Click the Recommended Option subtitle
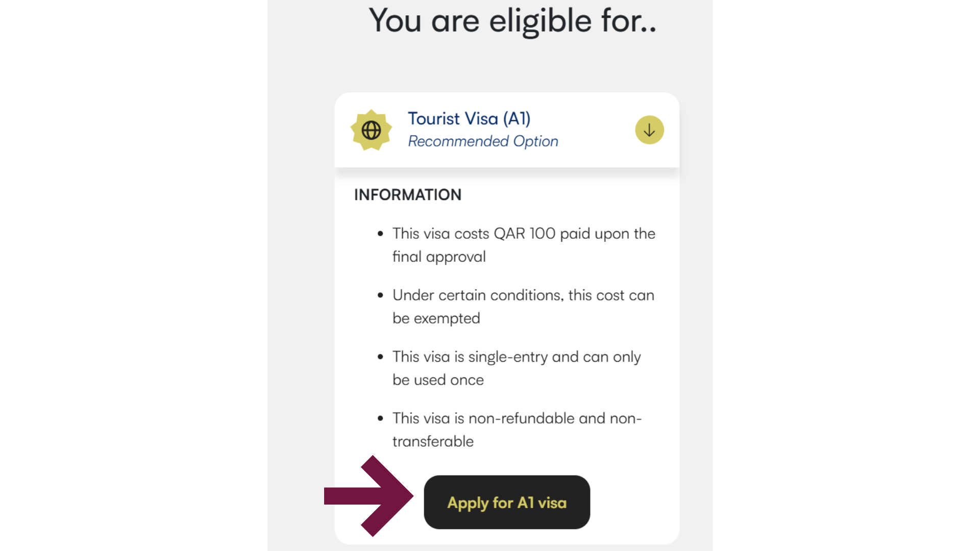This screenshot has height=551, width=980. coord(483,141)
